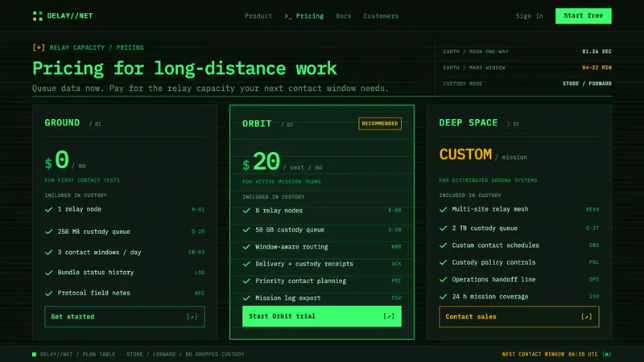Click checkmark beside Mission log export
The height and width of the screenshot is (362, 644).
click(x=246, y=298)
